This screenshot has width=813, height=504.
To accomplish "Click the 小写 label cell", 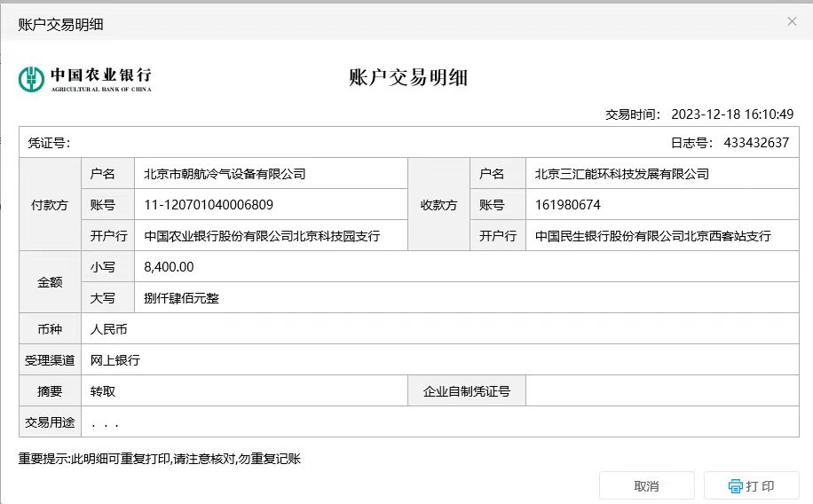I will tap(108, 266).
